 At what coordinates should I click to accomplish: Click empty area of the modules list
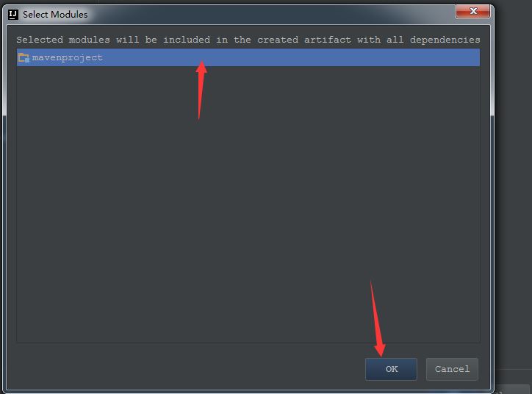pyautogui.click(x=248, y=204)
